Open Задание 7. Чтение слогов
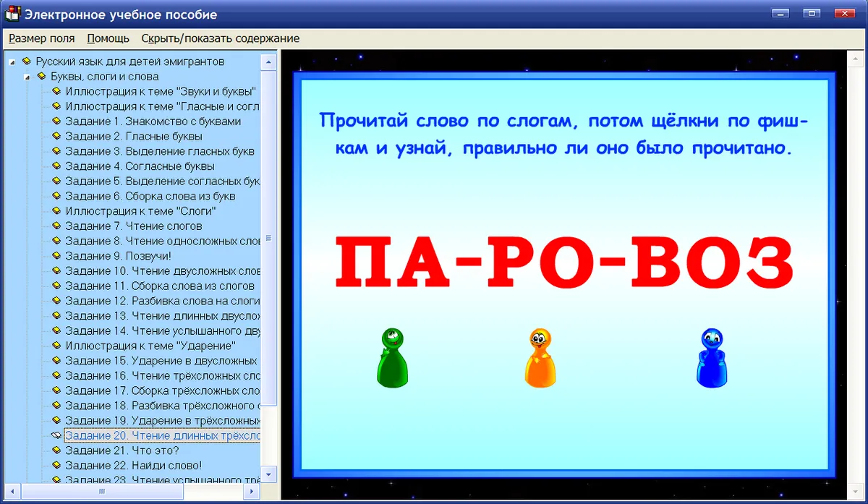This screenshot has height=504, width=868. 134,226
